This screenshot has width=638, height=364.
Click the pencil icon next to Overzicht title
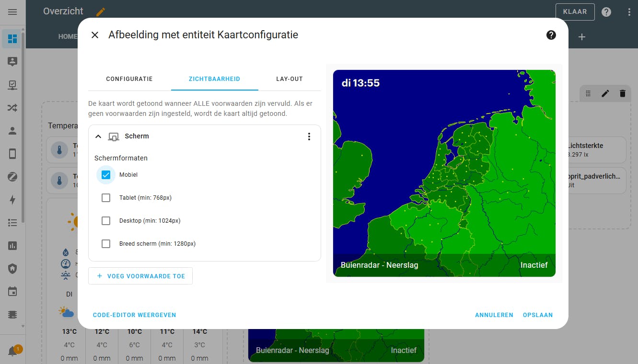coord(100,11)
